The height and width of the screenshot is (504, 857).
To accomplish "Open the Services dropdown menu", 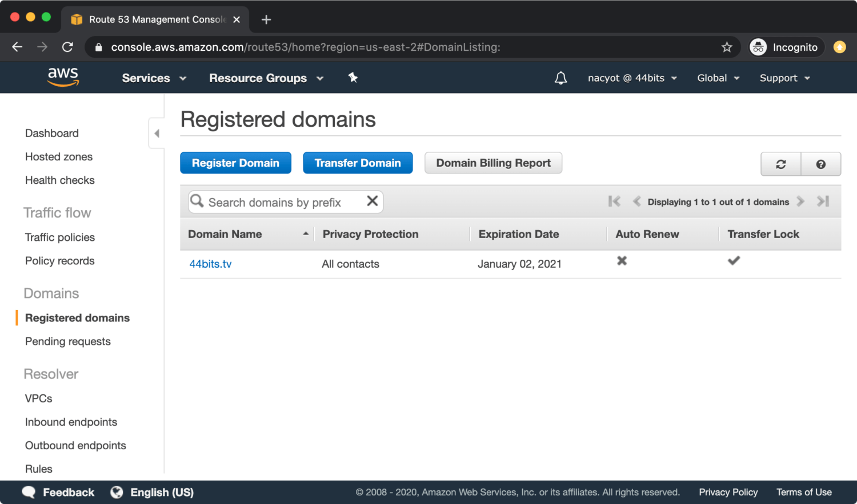I will pyautogui.click(x=154, y=78).
